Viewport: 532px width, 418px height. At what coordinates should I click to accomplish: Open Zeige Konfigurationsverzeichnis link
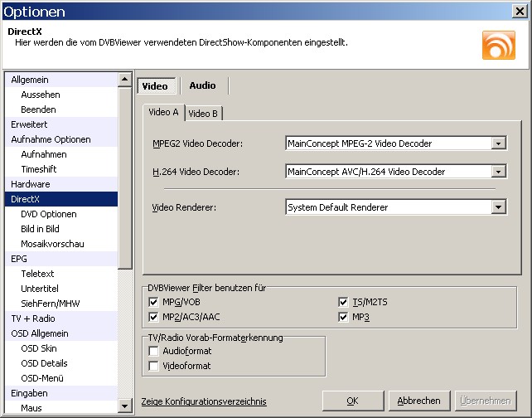pyautogui.click(x=204, y=401)
